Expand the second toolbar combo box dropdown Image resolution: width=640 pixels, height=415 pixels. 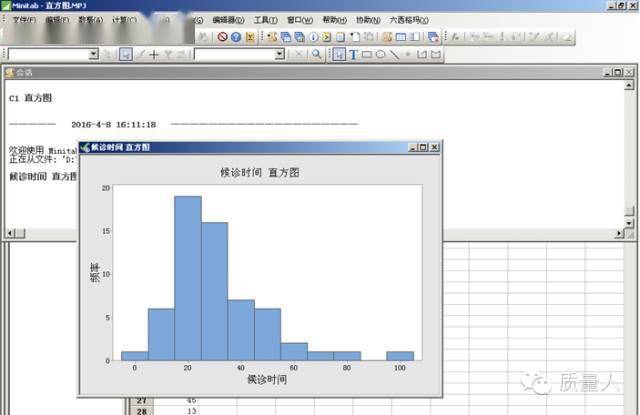[280, 54]
